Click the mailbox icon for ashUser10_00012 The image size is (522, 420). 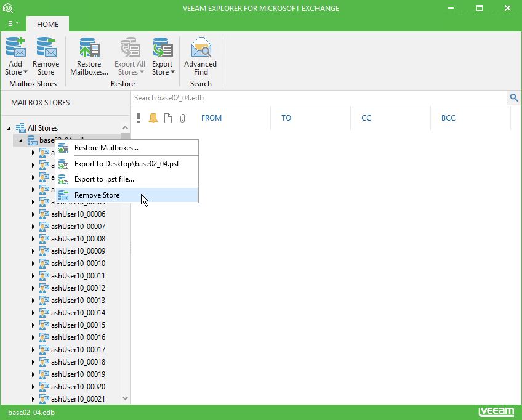(x=44, y=288)
